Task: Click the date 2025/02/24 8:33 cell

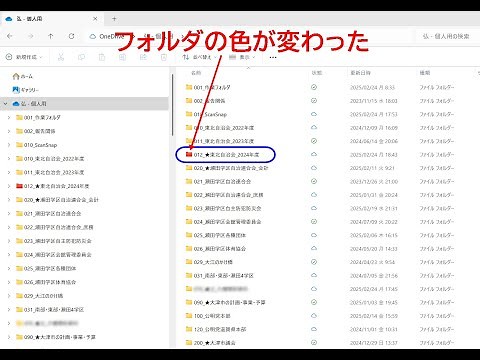Action: (372, 87)
